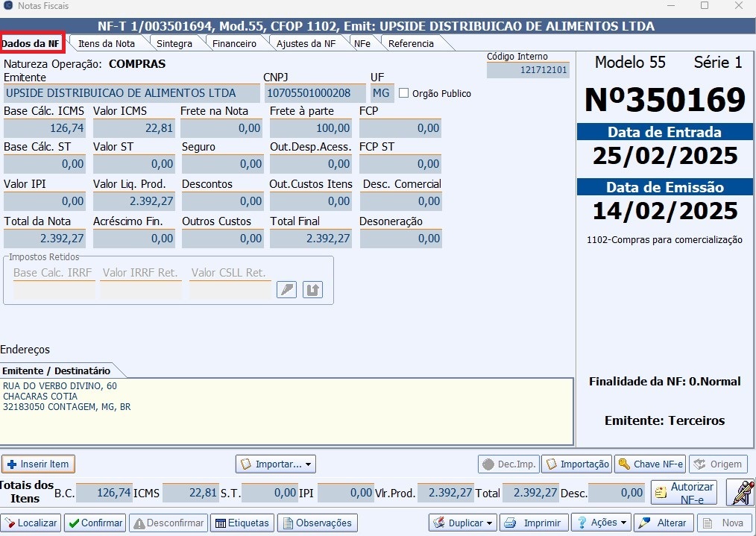The height and width of the screenshot is (536, 756).
Task: Click the Imprimir printer button
Action: click(534, 523)
